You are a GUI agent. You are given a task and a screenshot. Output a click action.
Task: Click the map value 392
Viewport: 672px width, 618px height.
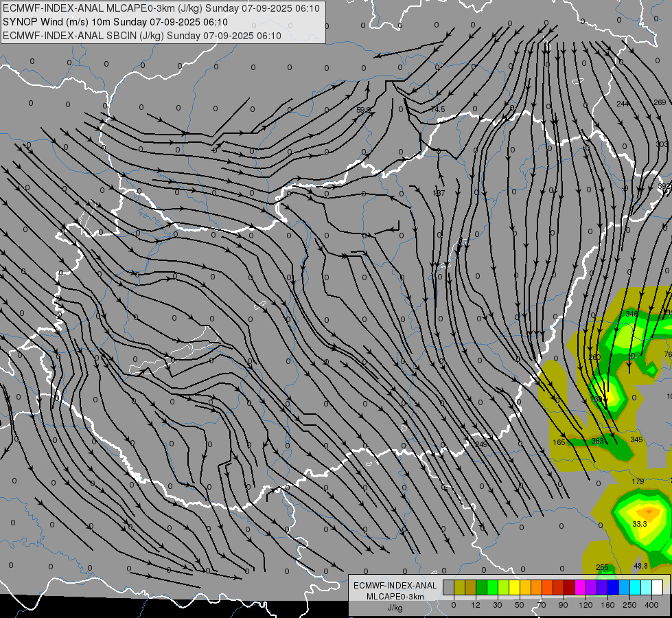[x=664, y=187]
